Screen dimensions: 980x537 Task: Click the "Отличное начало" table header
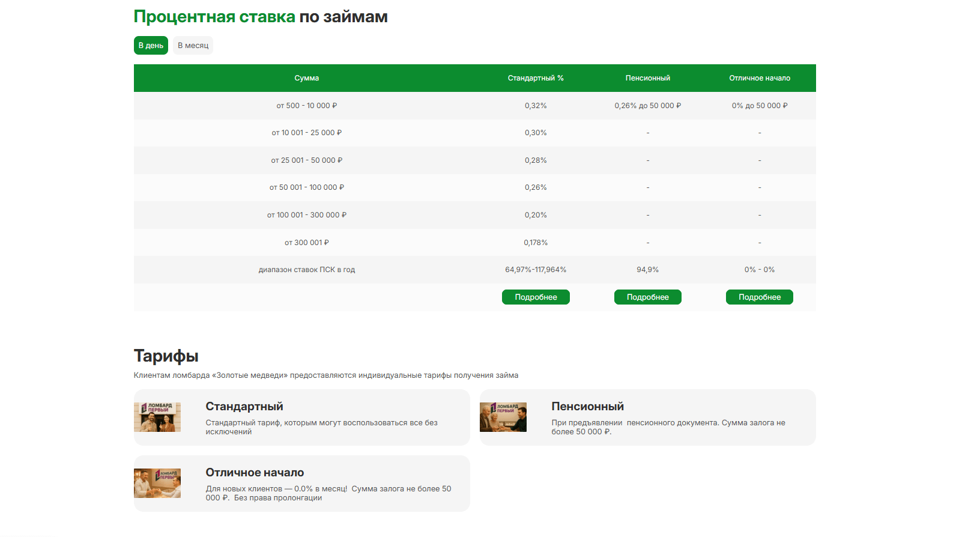pyautogui.click(x=760, y=78)
